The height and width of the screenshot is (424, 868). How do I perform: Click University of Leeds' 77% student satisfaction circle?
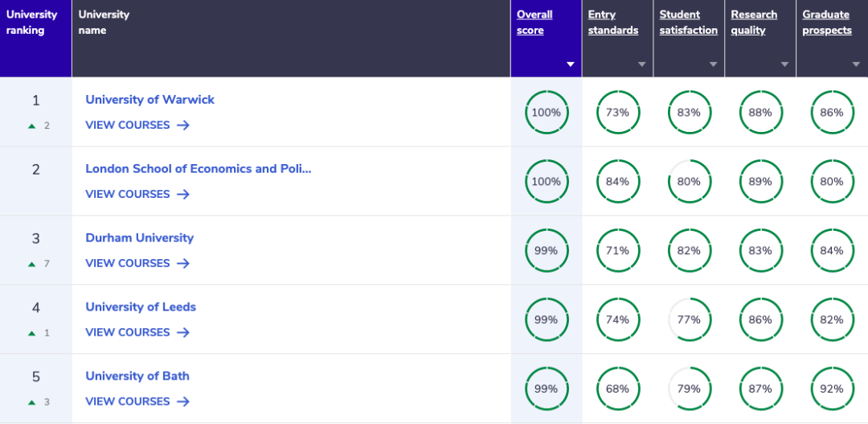689,320
